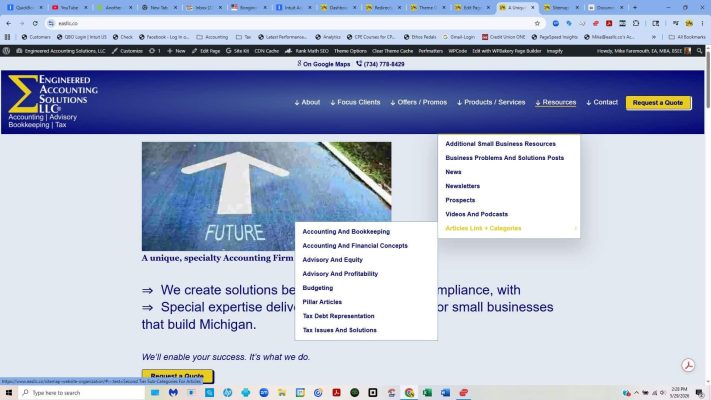Image resolution: width=711 pixels, height=400 pixels.
Task: Open the QBO Login bookmark
Action: click(x=82, y=37)
